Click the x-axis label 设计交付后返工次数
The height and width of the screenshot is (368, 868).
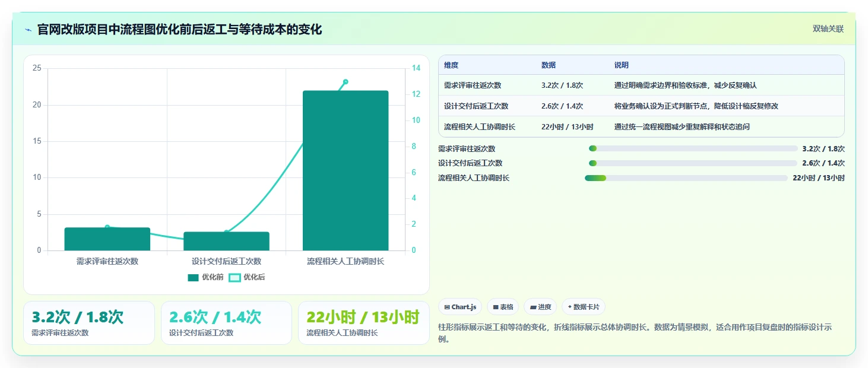click(x=226, y=261)
